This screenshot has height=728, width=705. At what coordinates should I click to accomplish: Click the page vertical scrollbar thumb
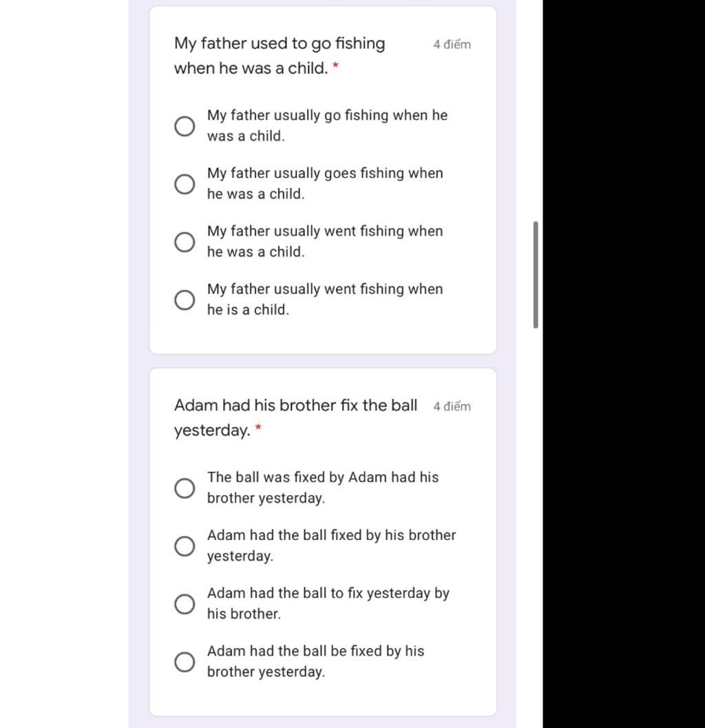click(x=536, y=275)
